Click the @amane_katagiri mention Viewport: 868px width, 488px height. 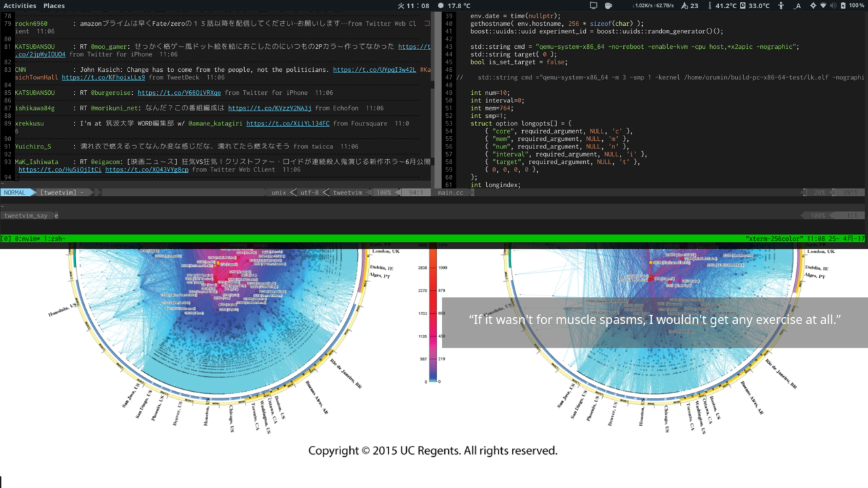[x=215, y=124]
